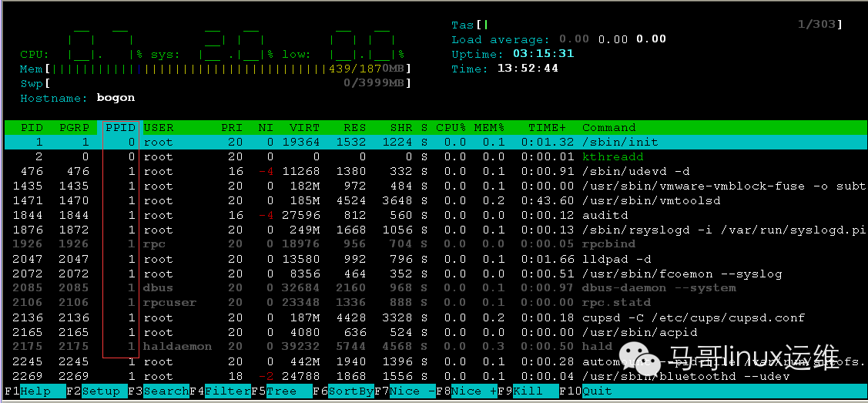Click the Time value 13:52:44

528,69
